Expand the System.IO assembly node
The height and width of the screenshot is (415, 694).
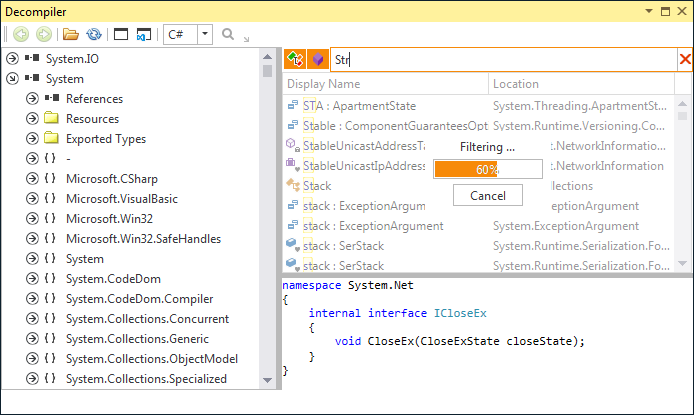click(x=12, y=58)
